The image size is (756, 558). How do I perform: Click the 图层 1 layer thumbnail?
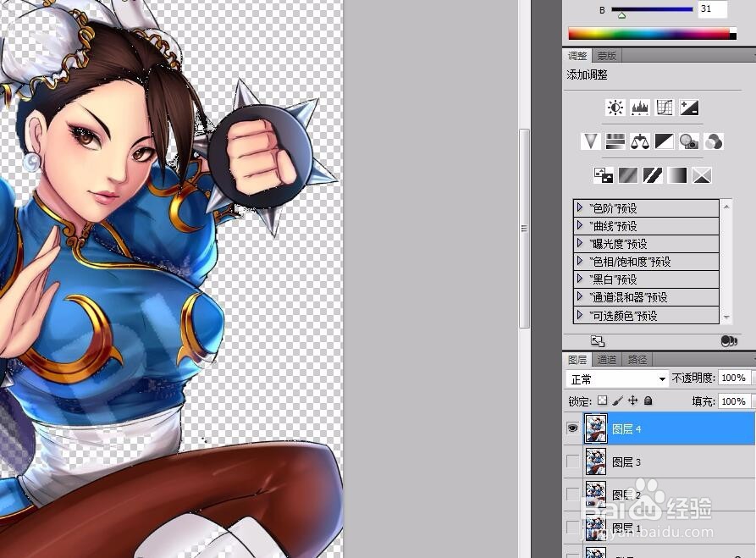pyautogui.click(x=595, y=527)
